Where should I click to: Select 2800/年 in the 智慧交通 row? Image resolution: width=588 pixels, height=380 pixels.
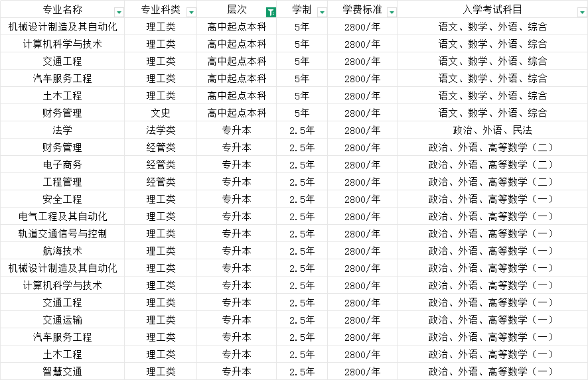[x=362, y=371]
